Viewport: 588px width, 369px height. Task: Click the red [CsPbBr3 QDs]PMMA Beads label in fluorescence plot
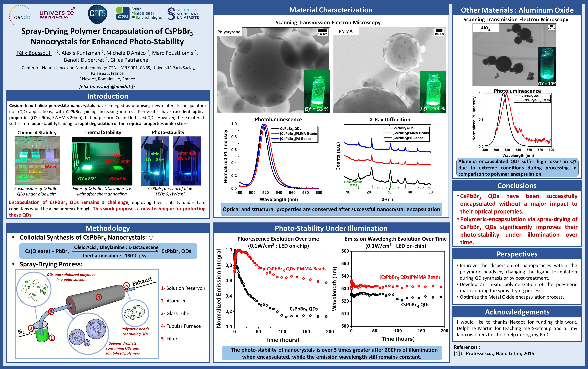pos(296,269)
